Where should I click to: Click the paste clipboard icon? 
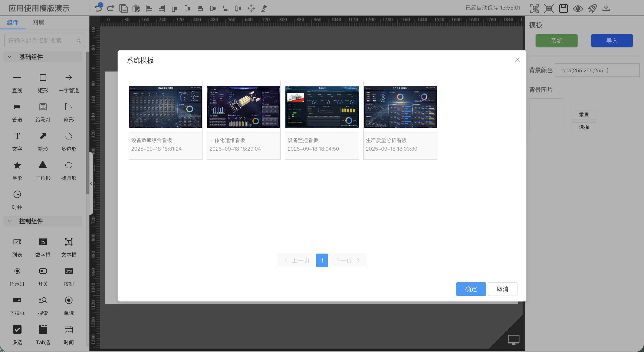coord(136,8)
